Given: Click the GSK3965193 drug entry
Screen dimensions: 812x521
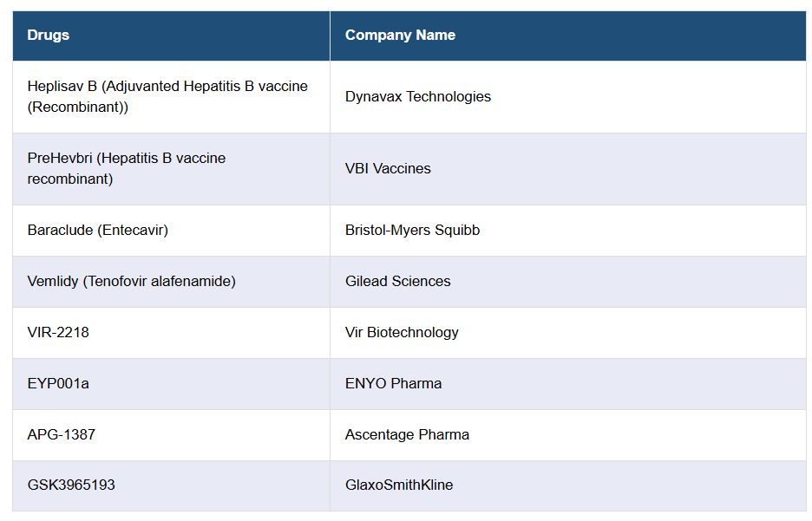Looking at the screenshot, I should pyautogui.click(x=71, y=485).
